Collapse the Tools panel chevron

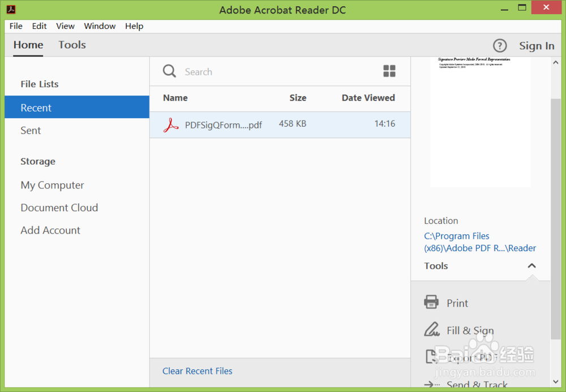(x=531, y=265)
